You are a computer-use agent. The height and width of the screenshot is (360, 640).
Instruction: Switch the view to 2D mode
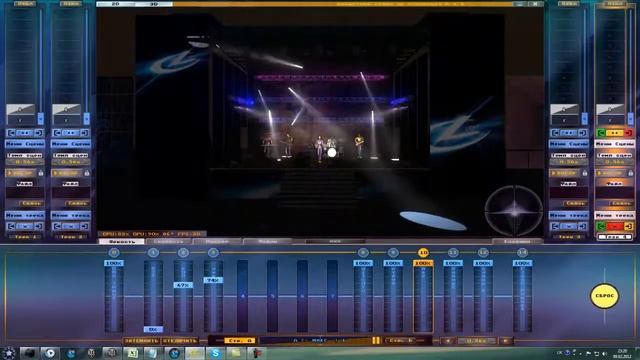point(116,4)
